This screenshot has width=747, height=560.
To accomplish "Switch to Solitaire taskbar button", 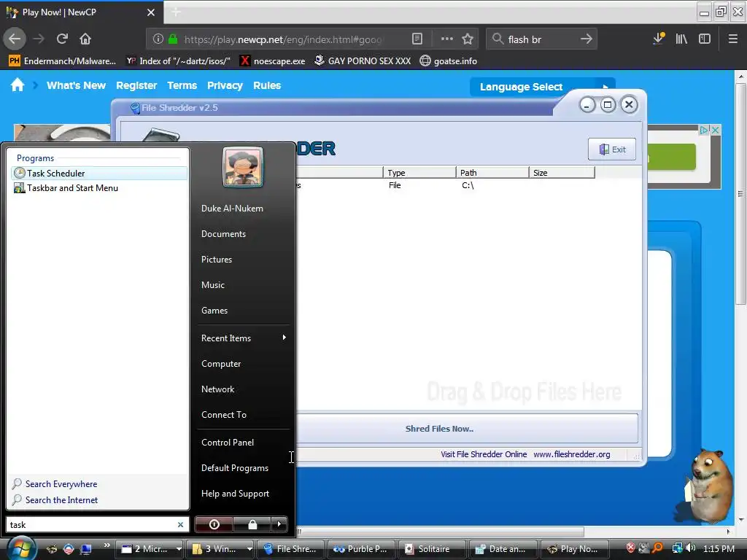I will (x=431, y=549).
